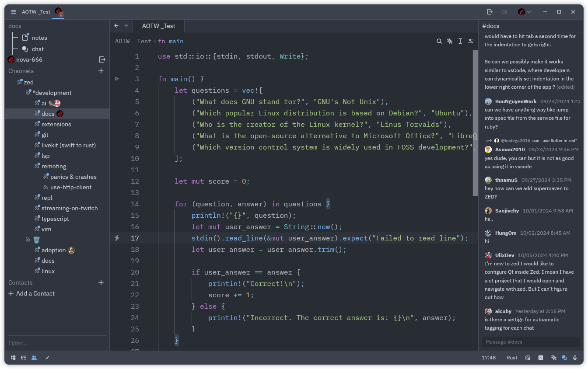The image size is (588, 369).
Task: Open the project panel icon bottom left
Action: pyautogui.click(x=13, y=358)
